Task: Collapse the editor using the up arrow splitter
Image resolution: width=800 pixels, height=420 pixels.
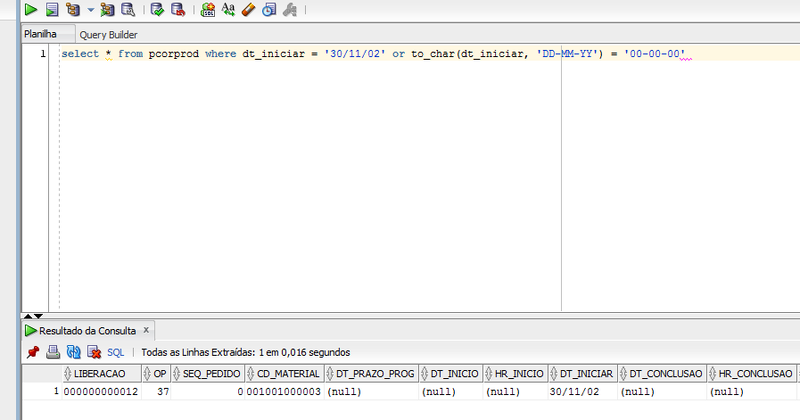Action: click(x=28, y=316)
